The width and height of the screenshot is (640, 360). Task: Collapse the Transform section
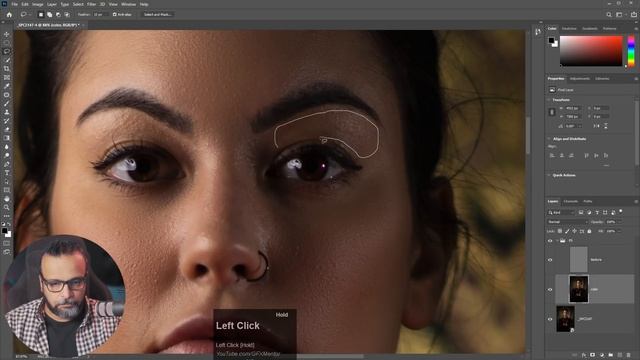tap(549, 100)
